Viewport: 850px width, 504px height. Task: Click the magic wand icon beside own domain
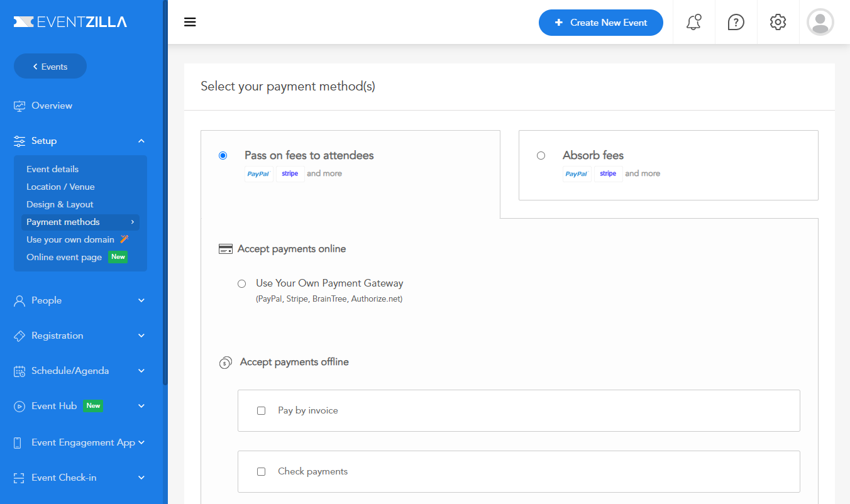pyautogui.click(x=124, y=239)
